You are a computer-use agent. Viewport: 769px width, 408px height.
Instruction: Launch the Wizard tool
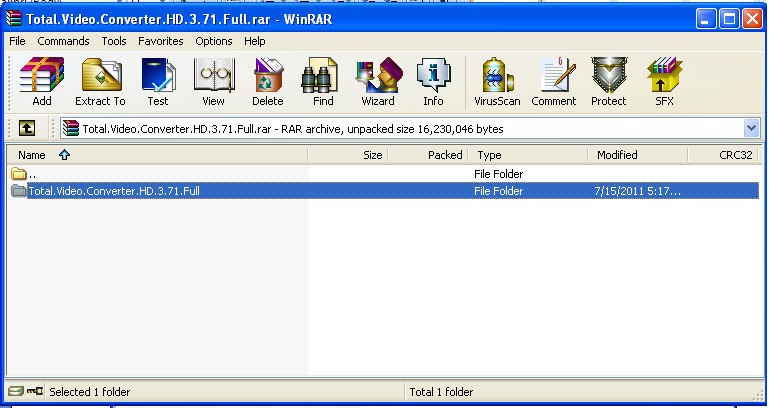(378, 81)
